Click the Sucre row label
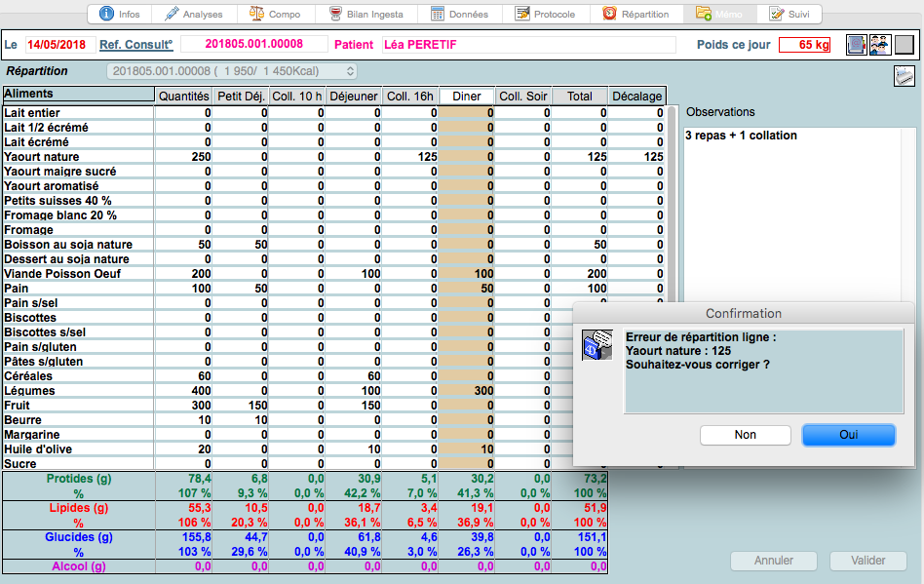Image resolution: width=924 pixels, height=584 pixels. point(20,464)
